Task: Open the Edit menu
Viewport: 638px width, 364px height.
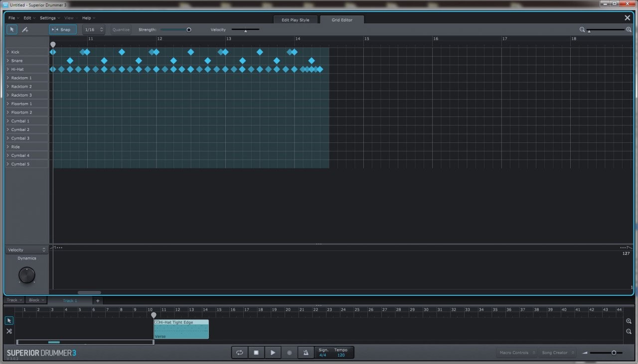Action: click(x=28, y=18)
